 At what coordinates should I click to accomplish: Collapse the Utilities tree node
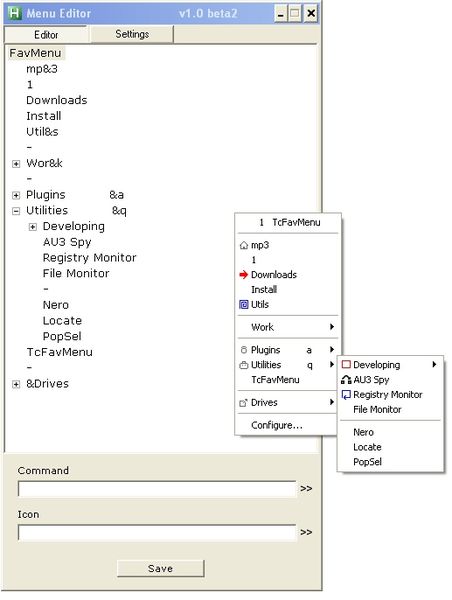(x=16, y=211)
